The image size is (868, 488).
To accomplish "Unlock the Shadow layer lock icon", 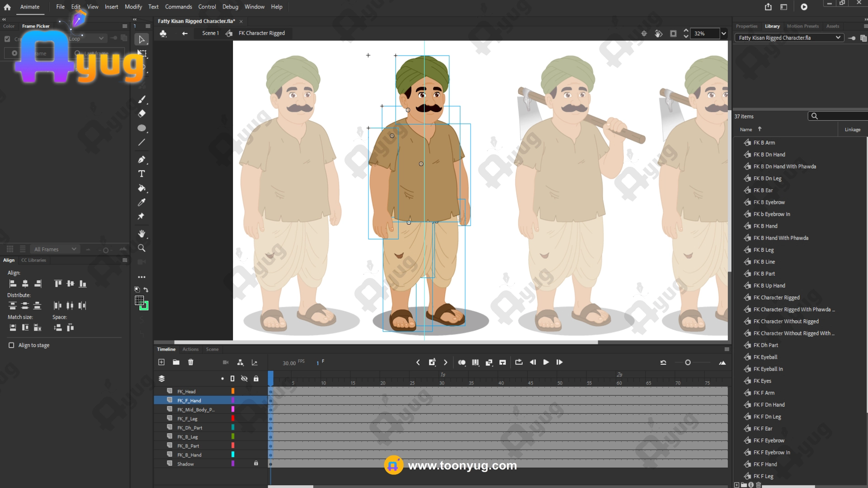I will point(256,463).
